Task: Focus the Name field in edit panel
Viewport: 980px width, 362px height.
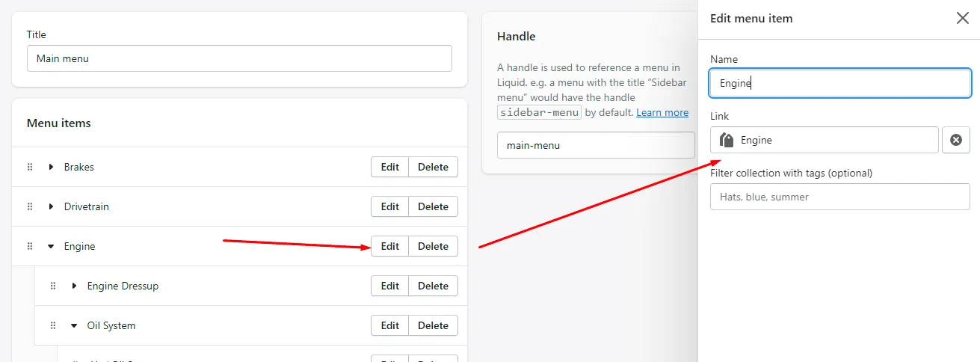Action: coord(839,83)
